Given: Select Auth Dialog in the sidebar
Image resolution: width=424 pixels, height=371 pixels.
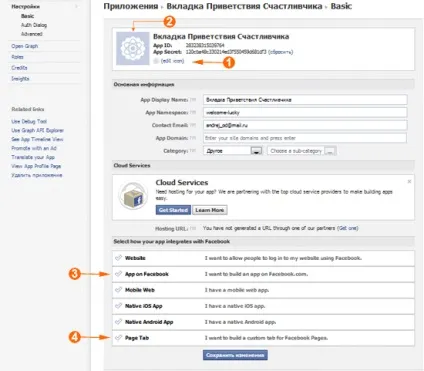Looking at the screenshot, I should tap(34, 25).
